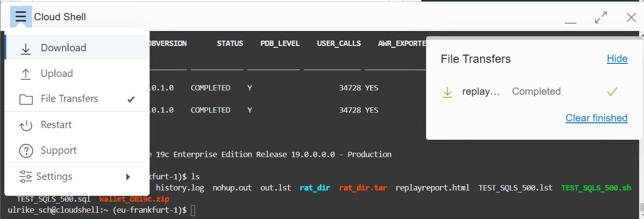Toggle the File Transfers checkmark

point(131,99)
